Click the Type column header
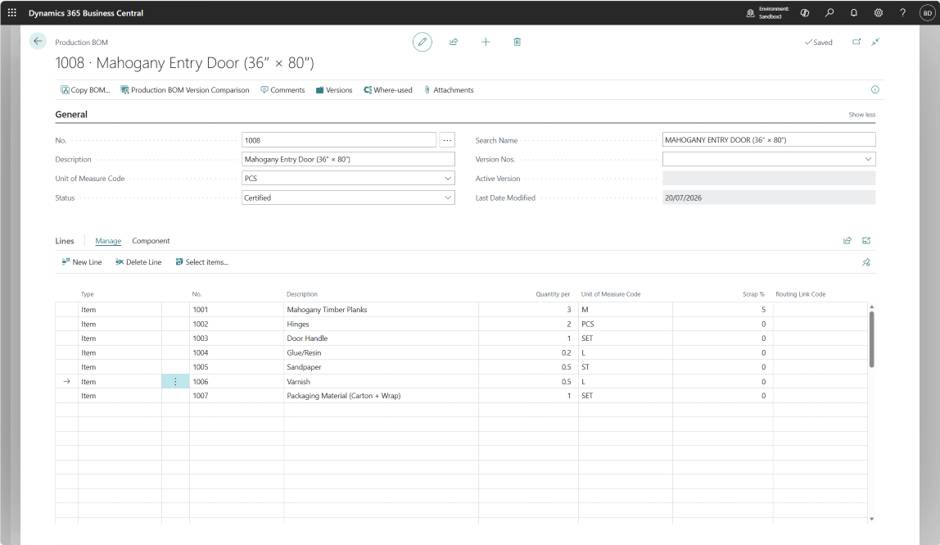 click(x=88, y=294)
